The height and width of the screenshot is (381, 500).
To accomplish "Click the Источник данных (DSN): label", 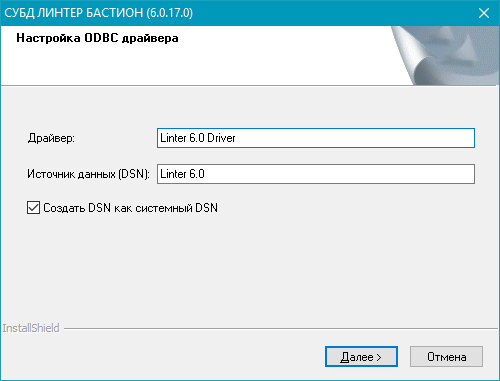I will click(x=89, y=174).
